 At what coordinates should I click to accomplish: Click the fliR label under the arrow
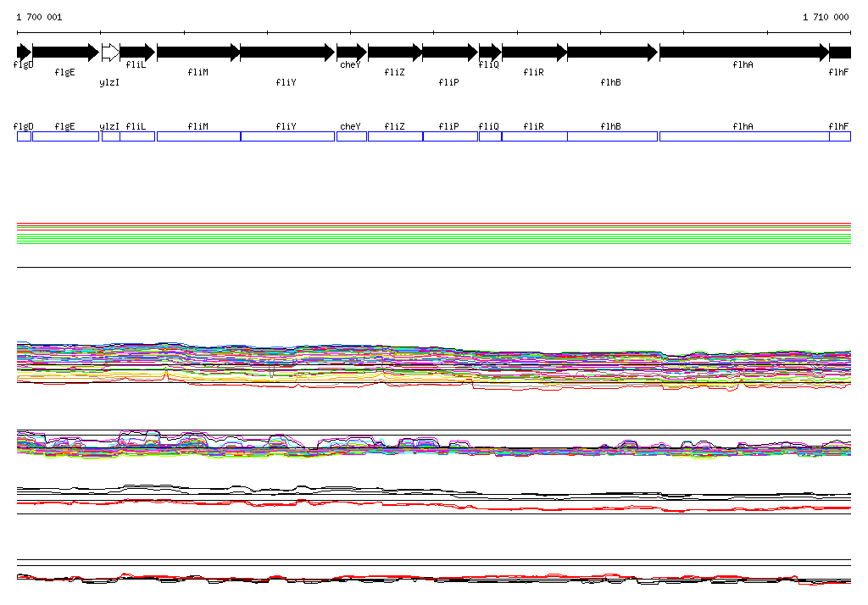[534, 72]
